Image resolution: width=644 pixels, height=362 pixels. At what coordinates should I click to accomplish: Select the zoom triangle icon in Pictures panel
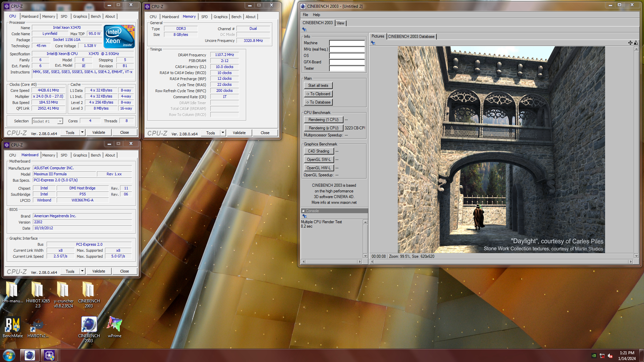tap(636, 43)
